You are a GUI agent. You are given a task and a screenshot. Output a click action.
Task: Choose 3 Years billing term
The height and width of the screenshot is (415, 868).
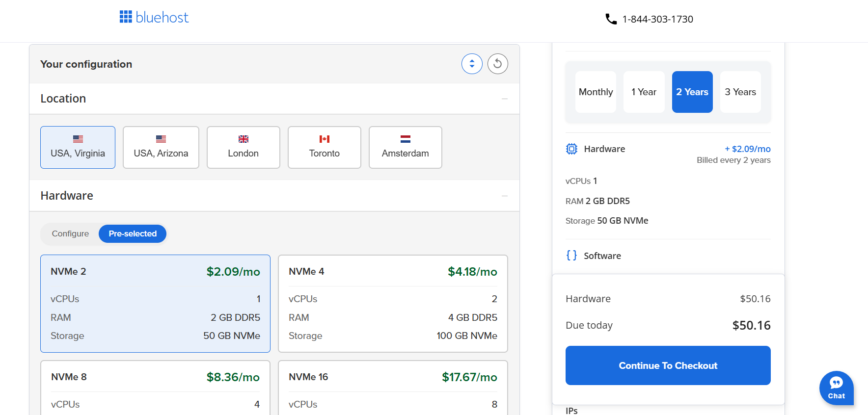pos(740,92)
